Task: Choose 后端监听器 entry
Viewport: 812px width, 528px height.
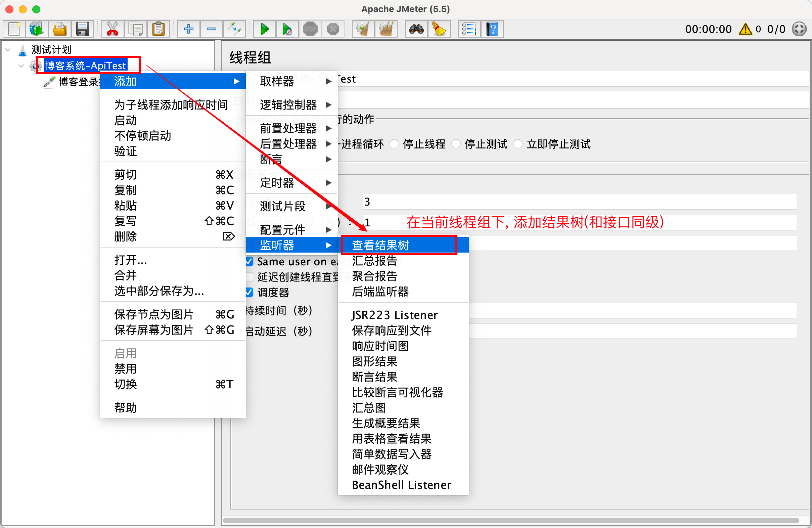Action: pos(403,292)
